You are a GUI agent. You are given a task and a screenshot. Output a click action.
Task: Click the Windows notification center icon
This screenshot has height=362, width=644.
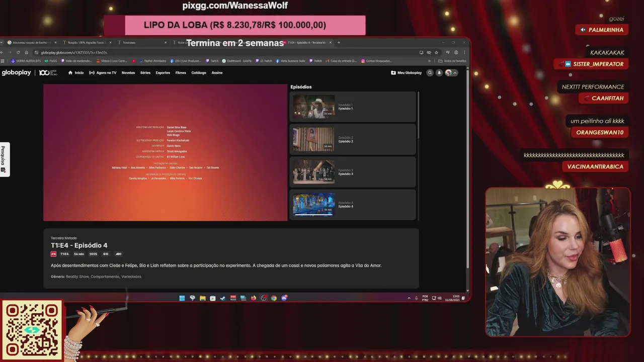pos(463,298)
